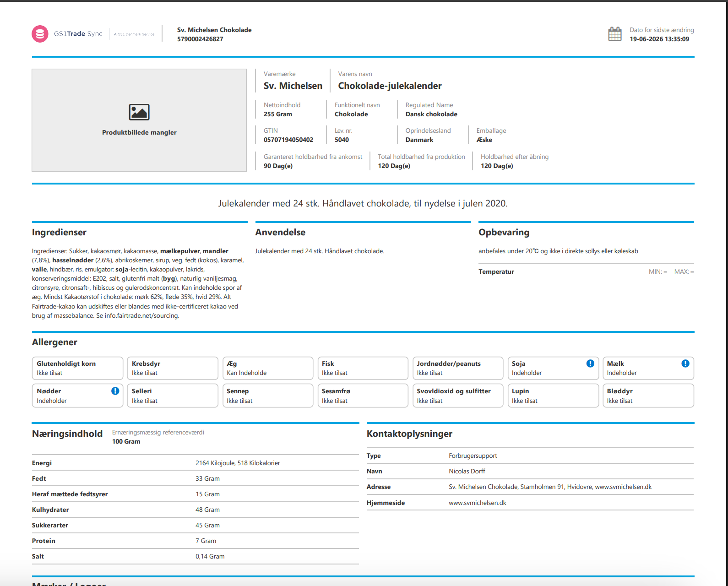The image size is (728, 586).
Task: Click the Kulhydrater value 48 Gram
Action: coord(207,510)
